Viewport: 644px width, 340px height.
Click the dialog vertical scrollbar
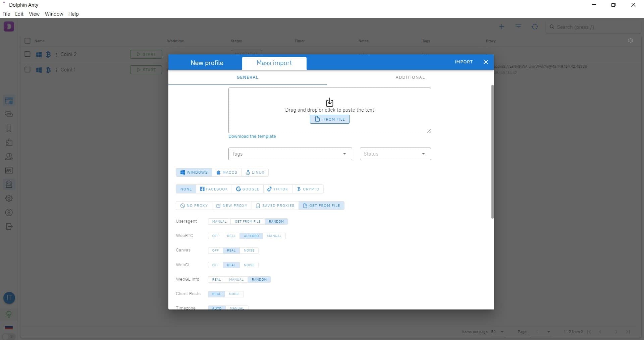click(492, 152)
